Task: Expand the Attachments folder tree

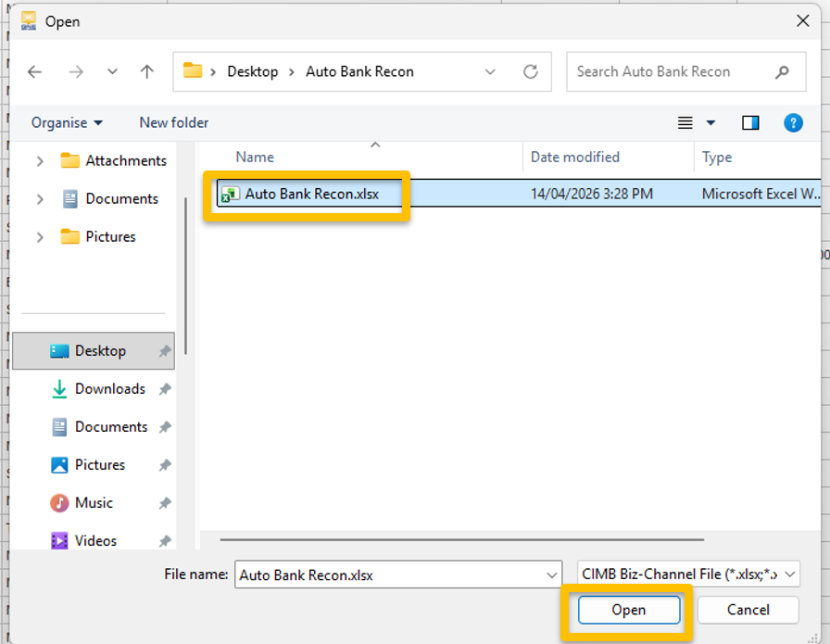Action: [x=40, y=161]
